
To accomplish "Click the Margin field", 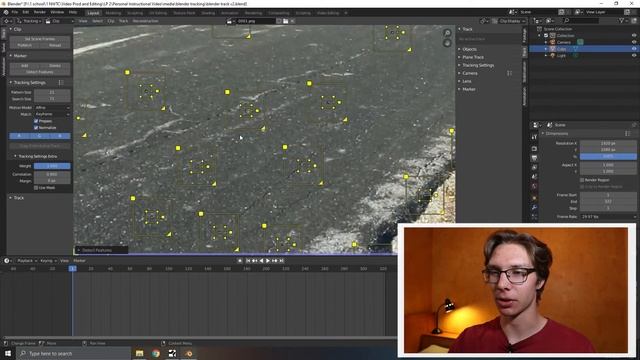I will (x=52, y=181).
